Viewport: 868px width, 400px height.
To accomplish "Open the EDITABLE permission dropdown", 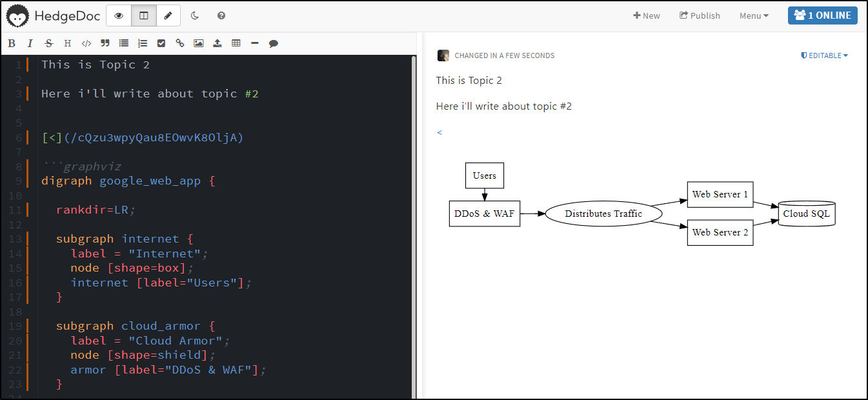I will click(825, 55).
